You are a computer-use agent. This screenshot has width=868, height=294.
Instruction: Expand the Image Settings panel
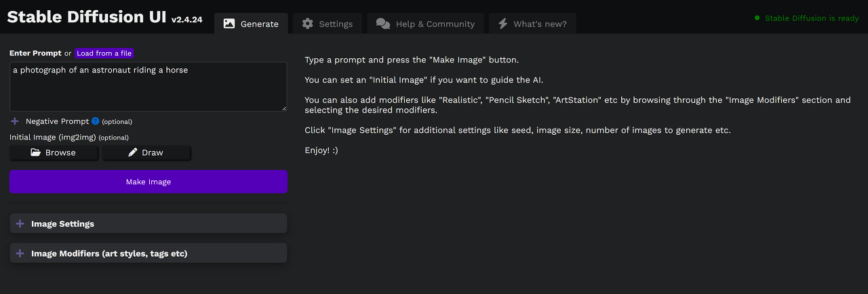149,224
